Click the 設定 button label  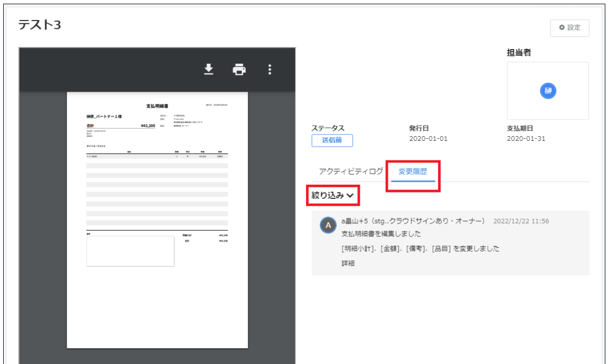pos(574,28)
